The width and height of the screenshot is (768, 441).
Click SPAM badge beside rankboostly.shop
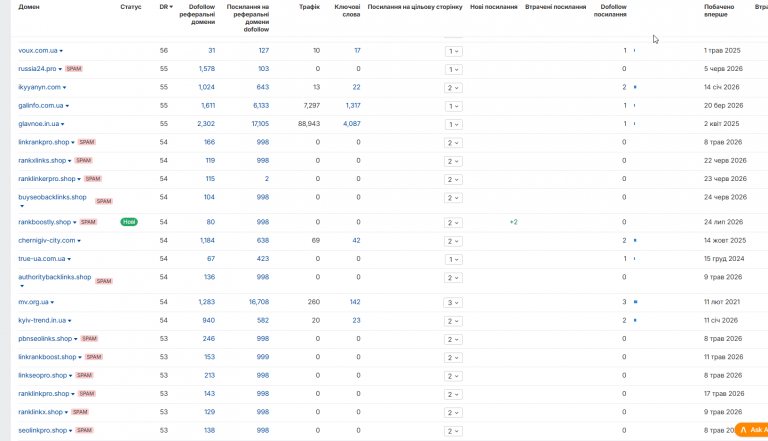[x=88, y=222]
